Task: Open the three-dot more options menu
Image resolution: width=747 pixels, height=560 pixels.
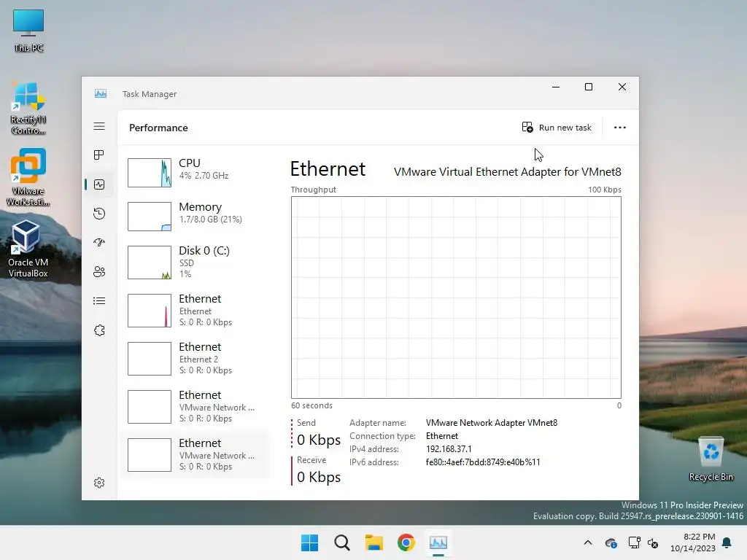Action: pos(620,128)
